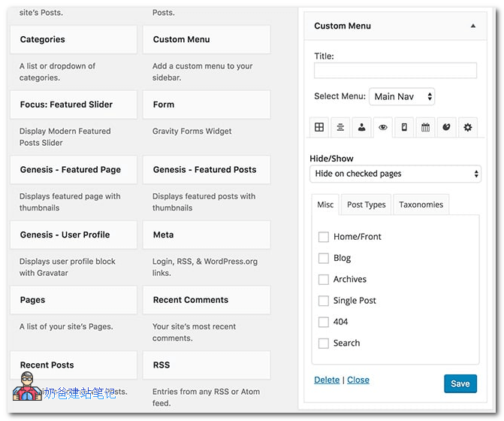
Task: Select the eye visibility icon tab
Action: pyautogui.click(x=383, y=128)
